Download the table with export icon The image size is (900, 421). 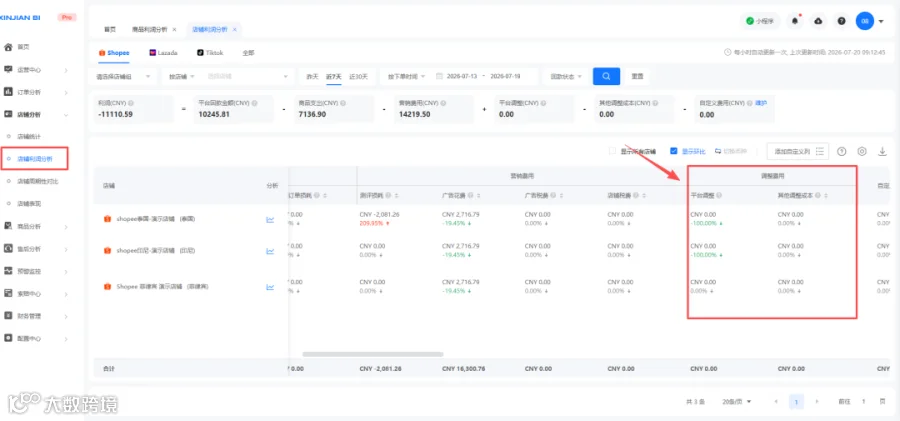[882, 152]
